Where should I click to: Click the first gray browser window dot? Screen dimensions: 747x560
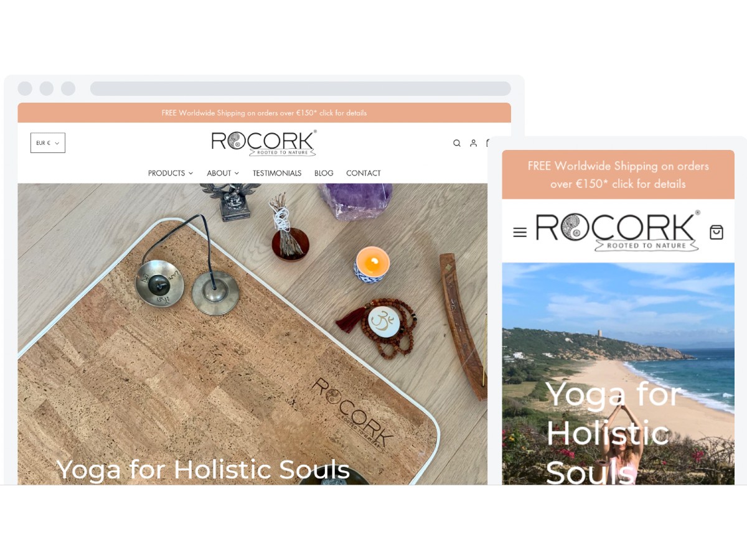(25, 88)
